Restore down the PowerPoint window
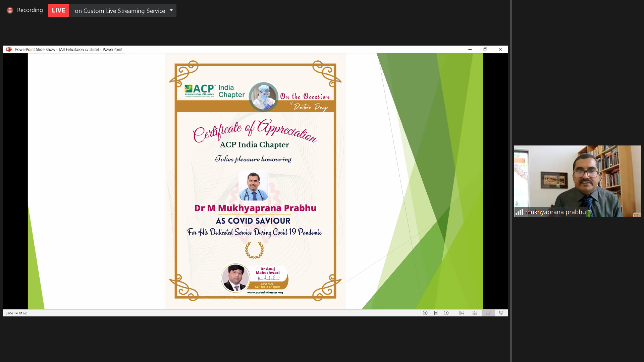 (485, 49)
